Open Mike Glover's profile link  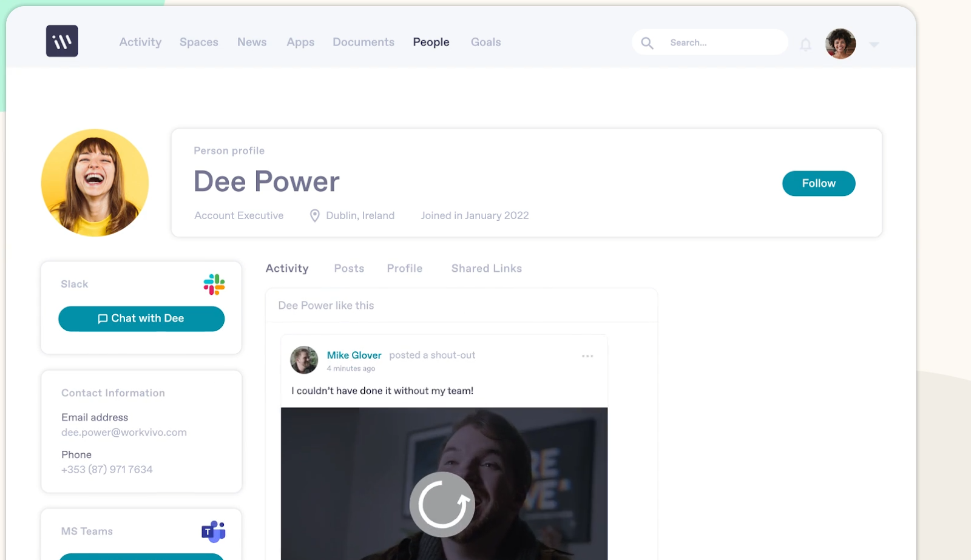(x=354, y=356)
